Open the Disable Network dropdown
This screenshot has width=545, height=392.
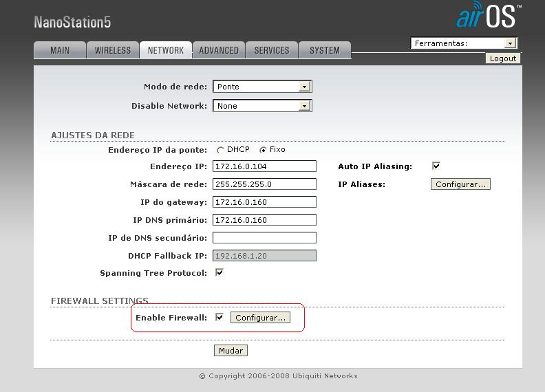tap(262, 106)
